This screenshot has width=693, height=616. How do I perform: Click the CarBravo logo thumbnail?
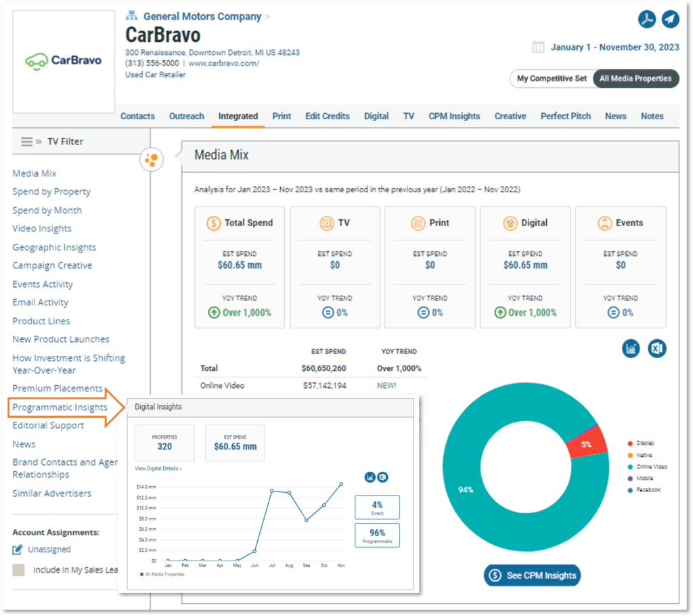[x=64, y=61]
